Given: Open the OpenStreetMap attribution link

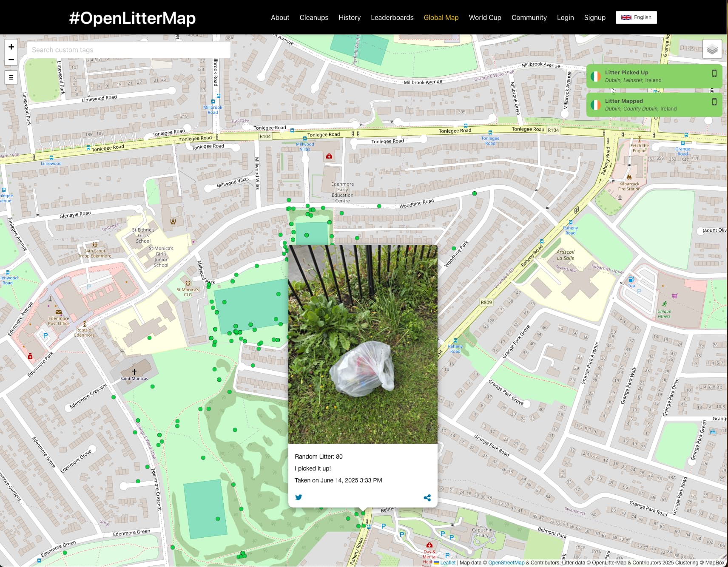Looking at the screenshot, I should 506,562.
